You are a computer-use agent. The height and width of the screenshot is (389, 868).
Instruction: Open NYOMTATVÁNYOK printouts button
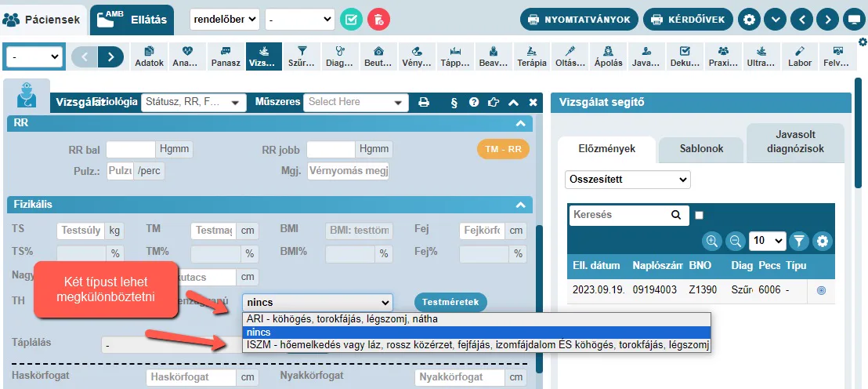tap(579, 20)
